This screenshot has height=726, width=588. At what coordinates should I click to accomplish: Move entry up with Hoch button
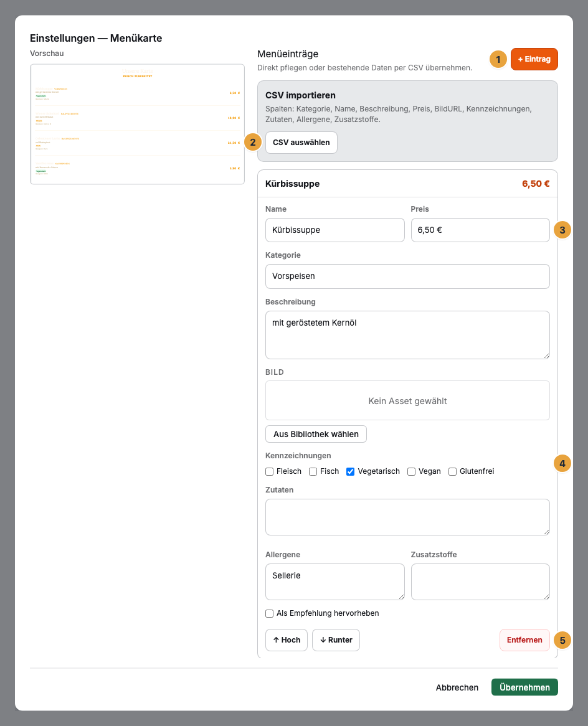[x=287, y=640]
